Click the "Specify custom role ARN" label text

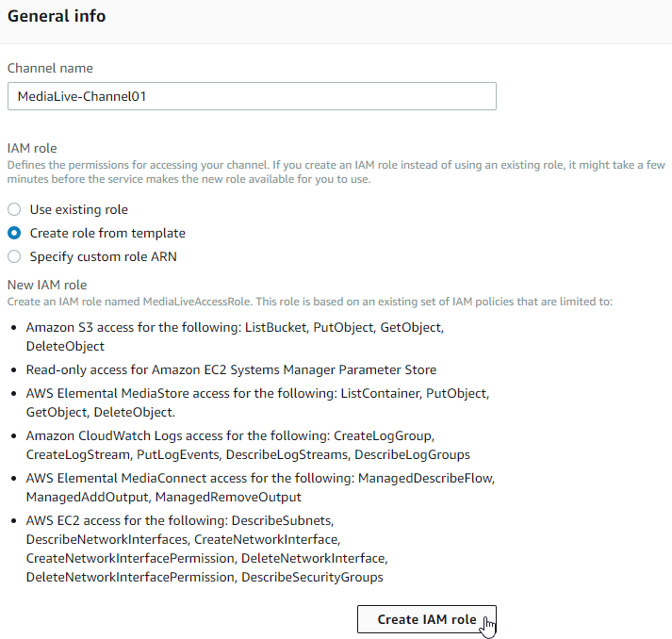(103, 256)
